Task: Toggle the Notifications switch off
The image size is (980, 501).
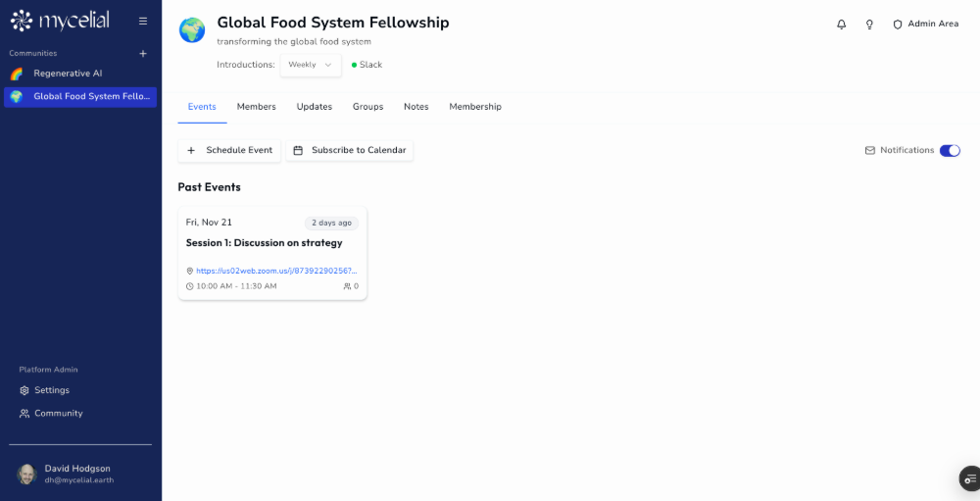Action: tap(950, 151)
